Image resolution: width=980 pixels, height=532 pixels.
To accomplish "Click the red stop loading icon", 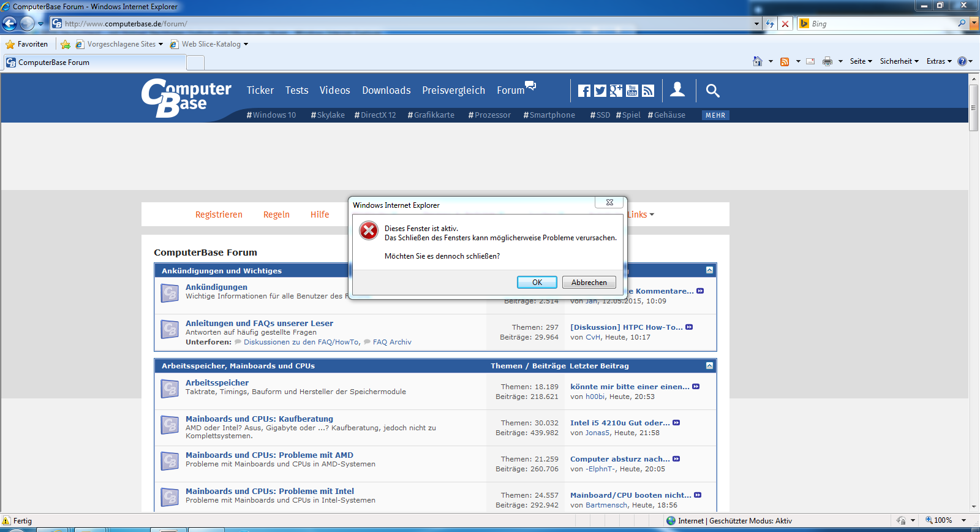I will tap(785, 24).
